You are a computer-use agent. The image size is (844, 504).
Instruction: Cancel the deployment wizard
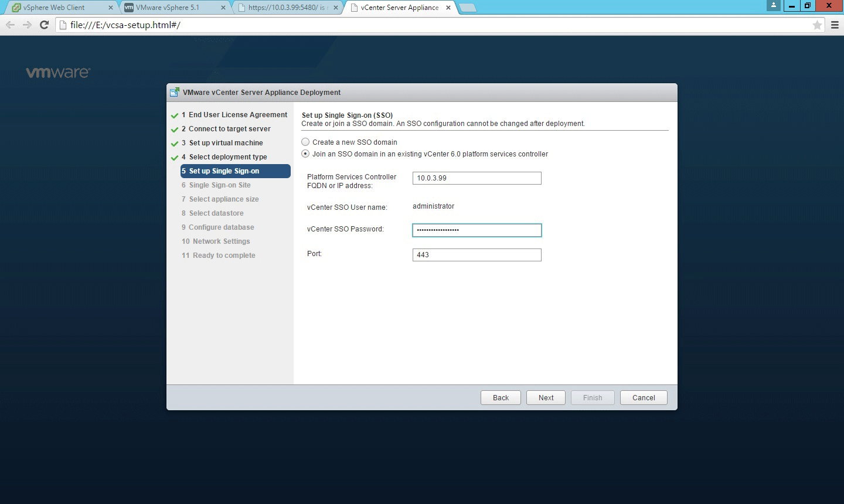pos(644,397)
